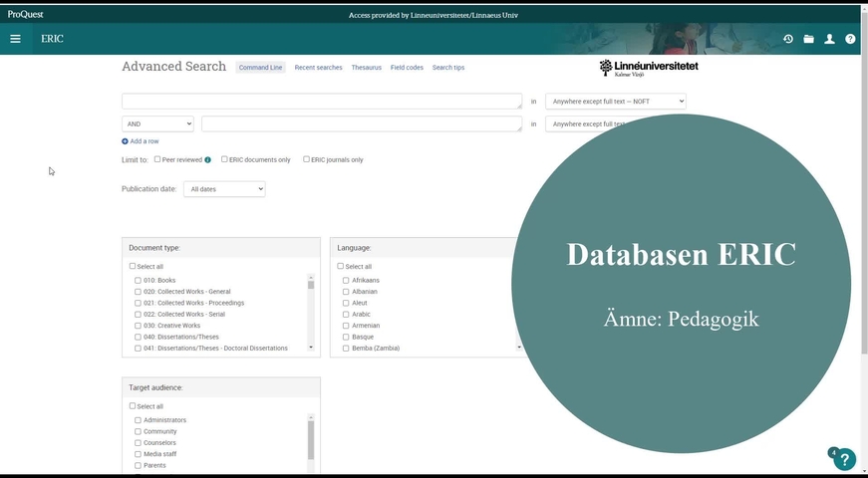Click second search term input field
This screenshot has width=868, height=478.
tap(362, 123)
